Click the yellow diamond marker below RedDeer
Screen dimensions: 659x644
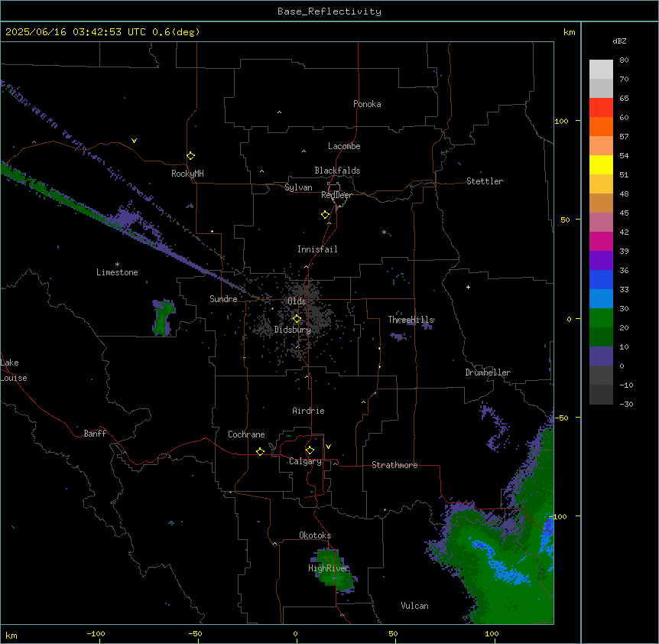[326, 215]
